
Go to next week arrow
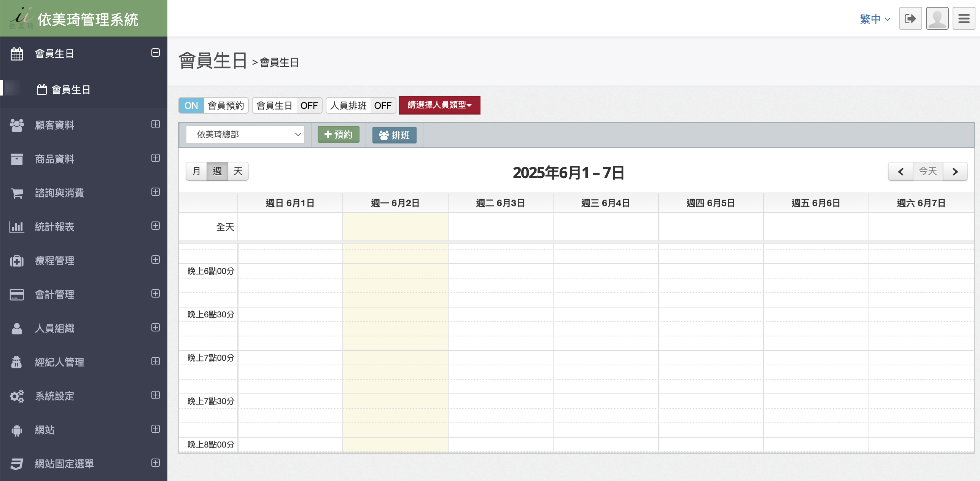pyautogui.click(x=955, y=172)
